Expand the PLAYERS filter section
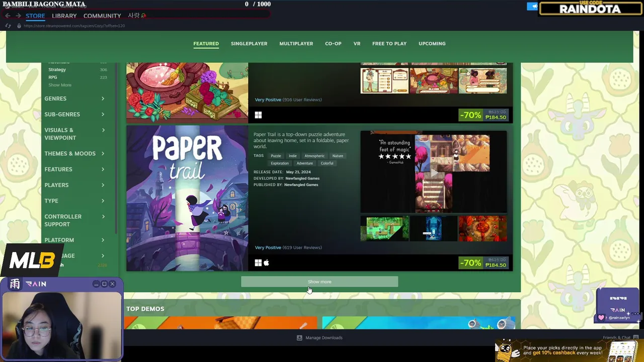Image resolution: width=644 pixels, height=362 pixels. pos(74,185)
